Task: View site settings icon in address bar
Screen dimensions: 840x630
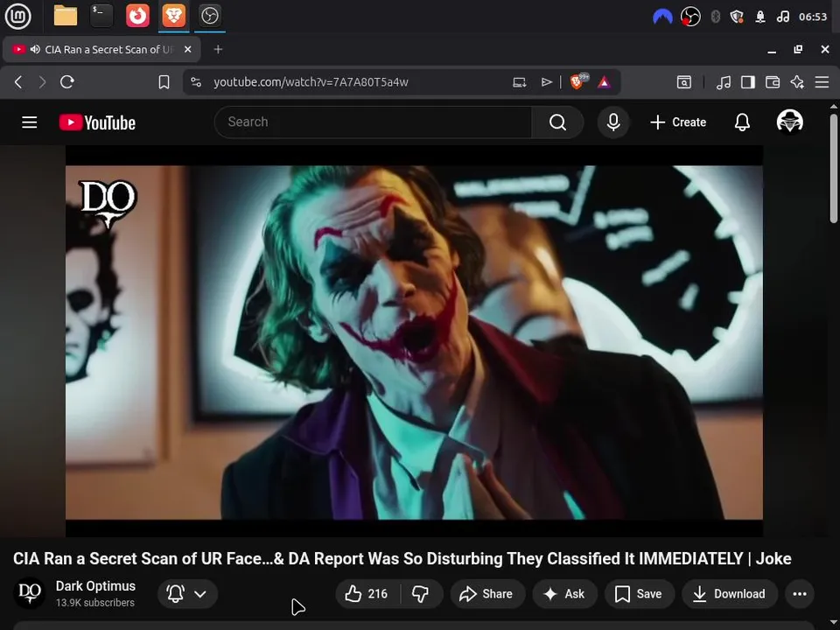Action: click(x=196, y=82)
